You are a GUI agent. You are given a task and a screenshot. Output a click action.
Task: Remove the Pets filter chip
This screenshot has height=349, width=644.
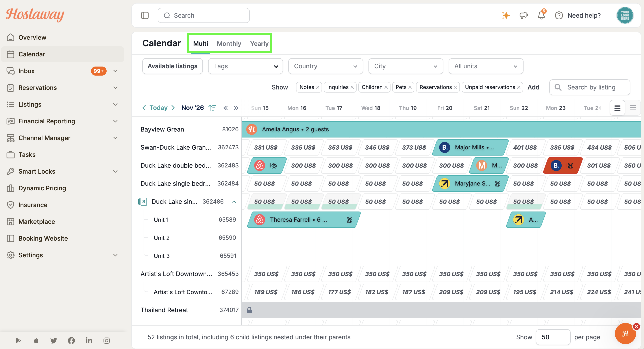(x=410, y=87)
